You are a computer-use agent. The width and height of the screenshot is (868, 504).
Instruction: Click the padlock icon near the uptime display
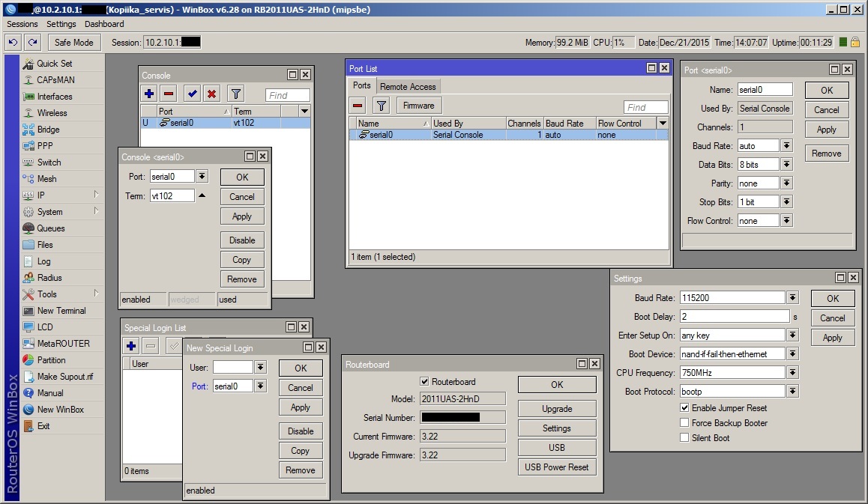point(857,43)
